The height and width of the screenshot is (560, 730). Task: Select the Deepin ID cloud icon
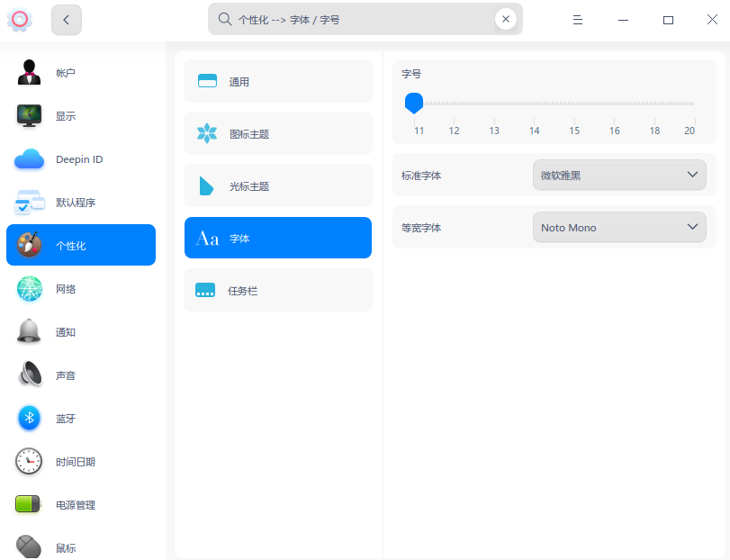30,159
